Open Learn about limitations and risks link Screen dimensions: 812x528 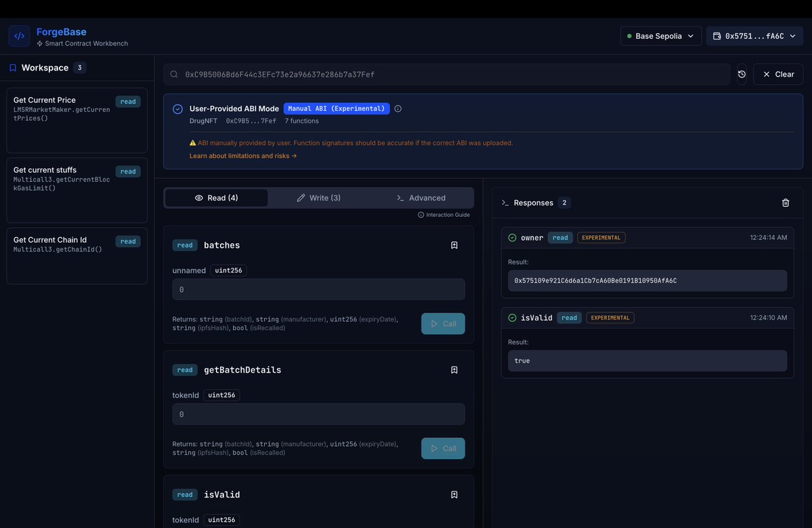243,156
